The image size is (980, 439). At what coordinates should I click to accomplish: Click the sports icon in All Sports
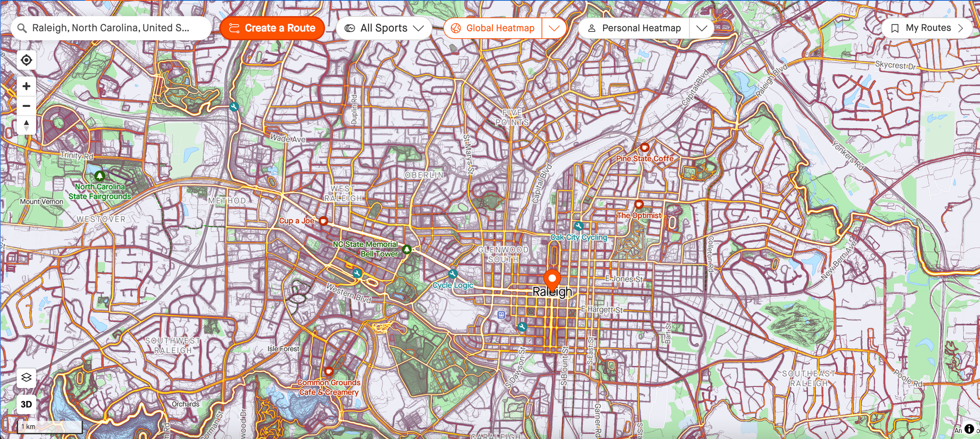click(350, 28)
